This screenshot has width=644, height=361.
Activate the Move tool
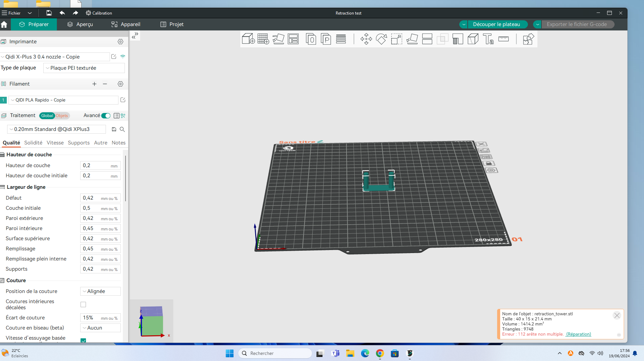(366, 39)
